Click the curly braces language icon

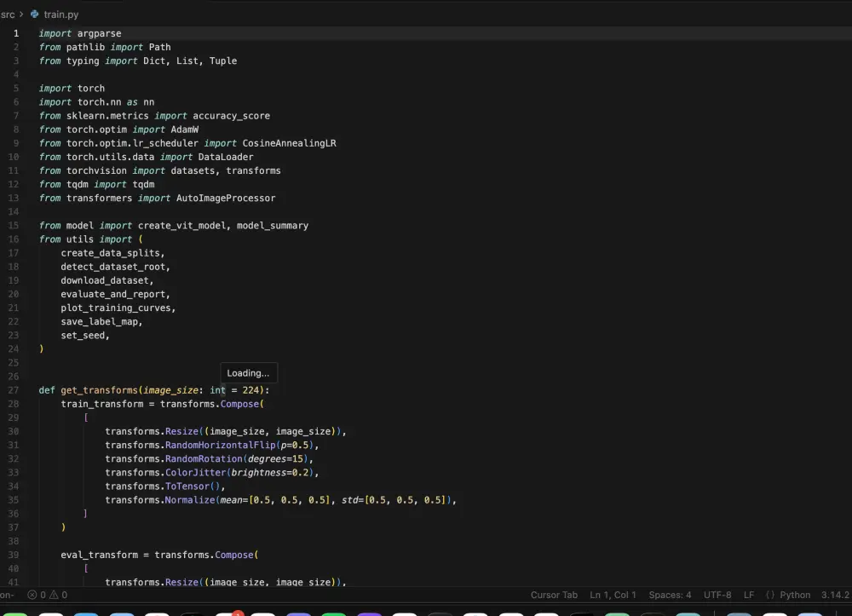[770, 595]
